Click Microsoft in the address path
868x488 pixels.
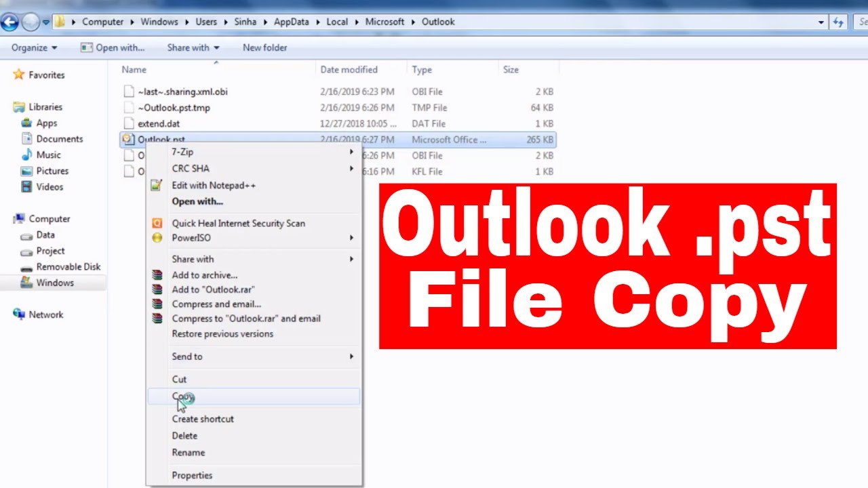(x=384, y=22)
